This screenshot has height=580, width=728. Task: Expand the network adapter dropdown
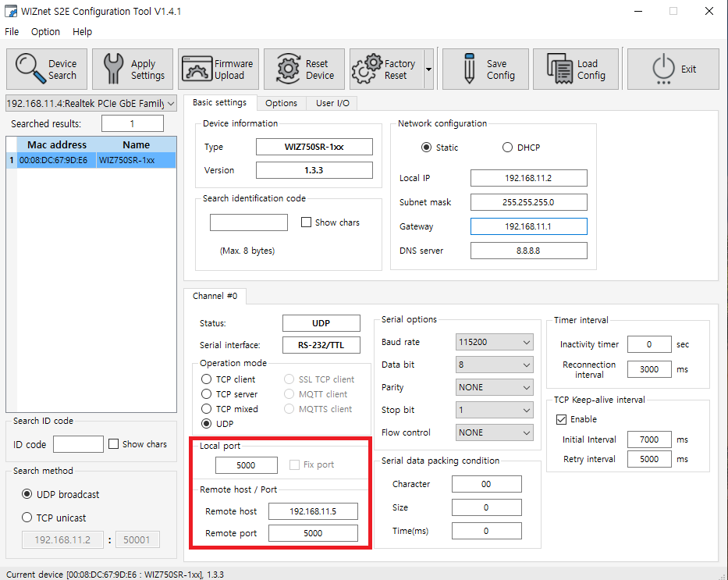tap(171, 104)
